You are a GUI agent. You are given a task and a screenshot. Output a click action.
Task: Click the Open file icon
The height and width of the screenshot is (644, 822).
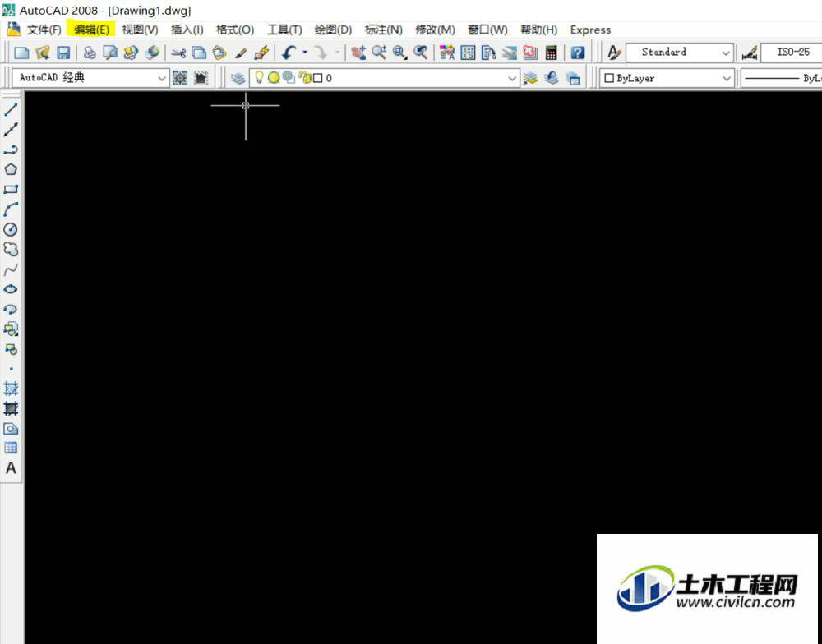coord(43,53)
